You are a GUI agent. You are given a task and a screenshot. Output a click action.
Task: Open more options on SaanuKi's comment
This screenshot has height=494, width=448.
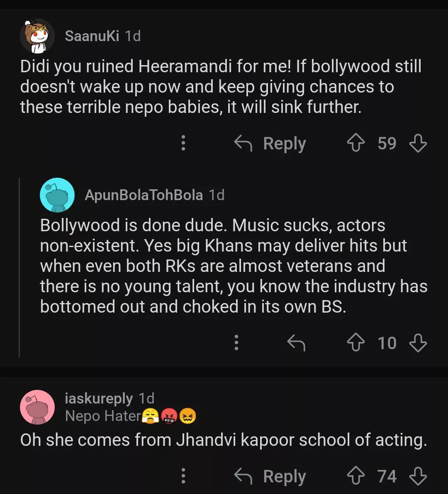coord(183,143)
